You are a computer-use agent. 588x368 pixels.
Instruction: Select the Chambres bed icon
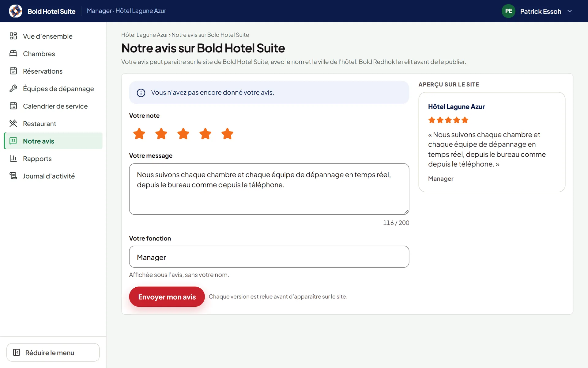[13, 54]
